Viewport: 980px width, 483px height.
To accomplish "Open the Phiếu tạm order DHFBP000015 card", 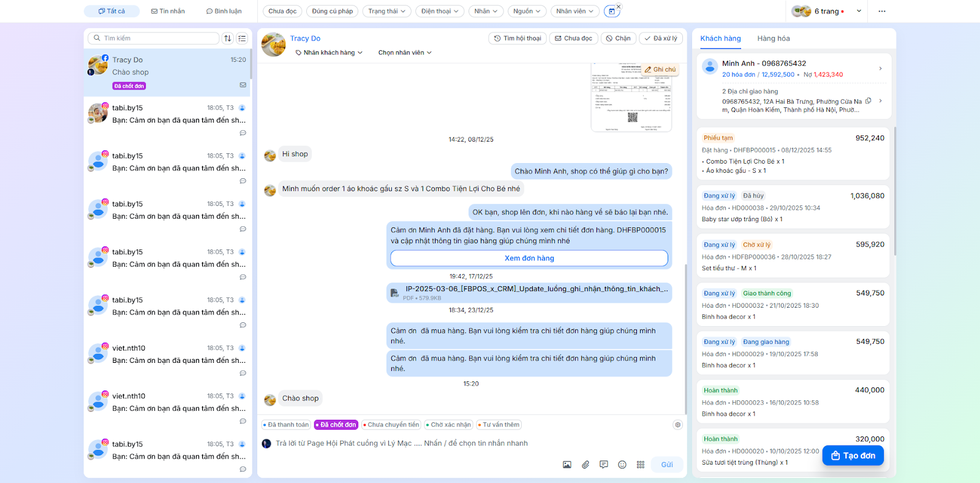I will click(793, 154).
